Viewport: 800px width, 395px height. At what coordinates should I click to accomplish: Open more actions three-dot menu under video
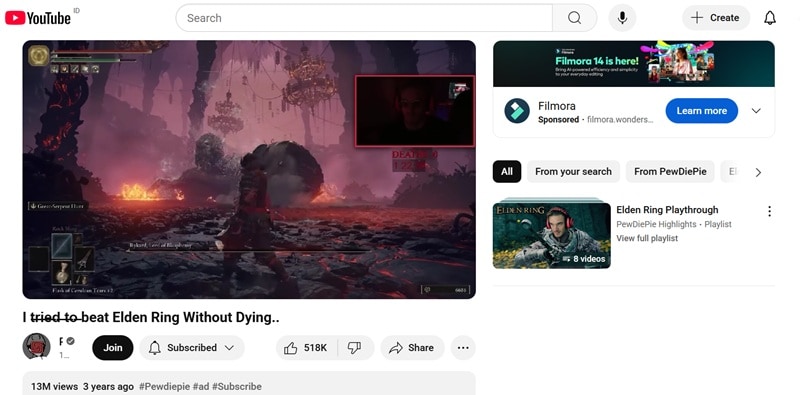tap(463, 348)
